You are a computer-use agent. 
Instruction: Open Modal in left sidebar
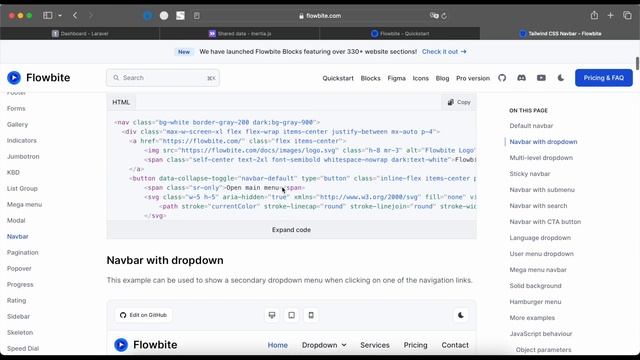tap(16, 220)
